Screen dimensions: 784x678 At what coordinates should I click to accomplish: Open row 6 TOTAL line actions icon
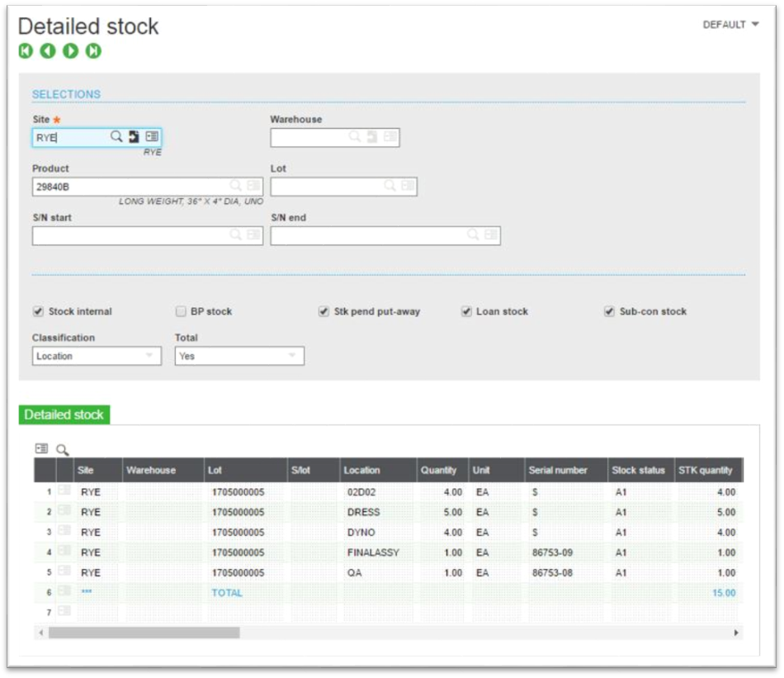tap(64, 591)
